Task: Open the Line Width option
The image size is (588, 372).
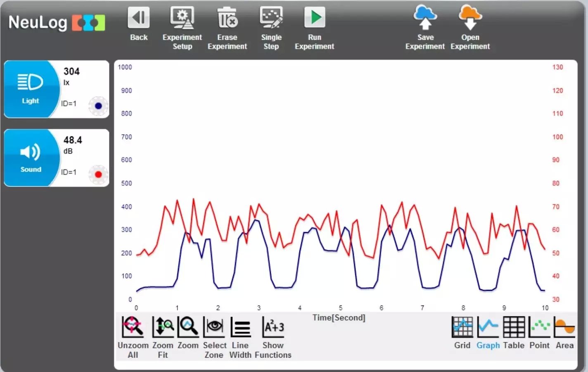Action: pos(240,327)
